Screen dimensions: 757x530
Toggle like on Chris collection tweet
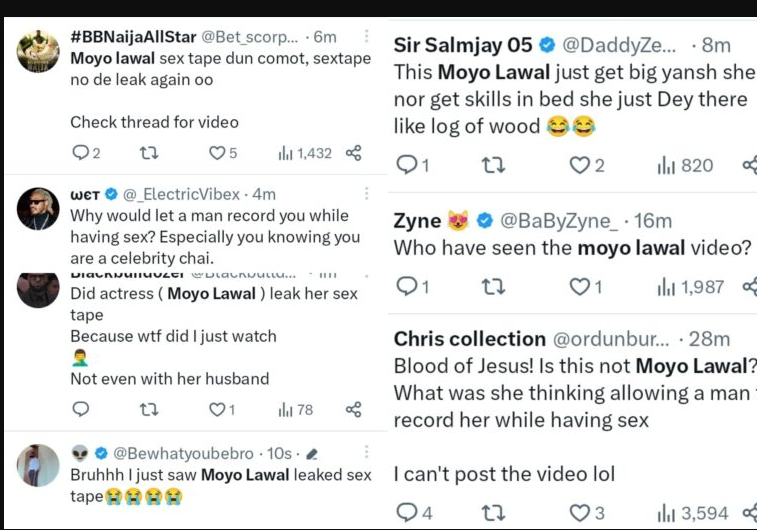580,513
